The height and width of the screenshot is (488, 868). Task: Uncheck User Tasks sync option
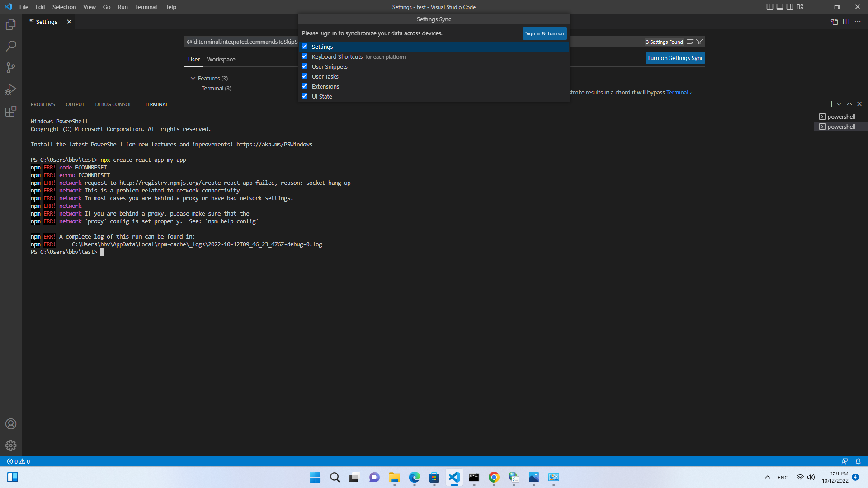click(305, 76)
